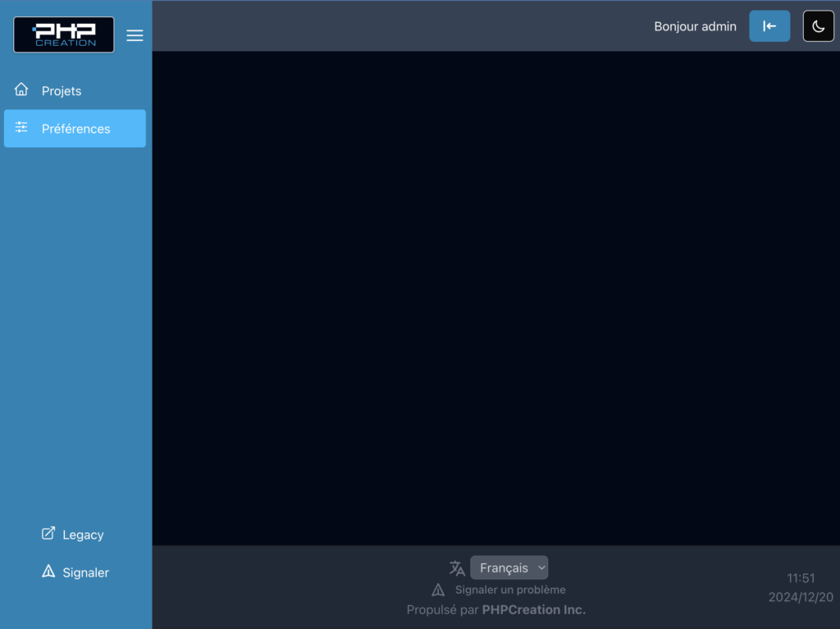Open the PHPCreation Inc. footer link
840x629 pixels.
(x=533, y=609)
